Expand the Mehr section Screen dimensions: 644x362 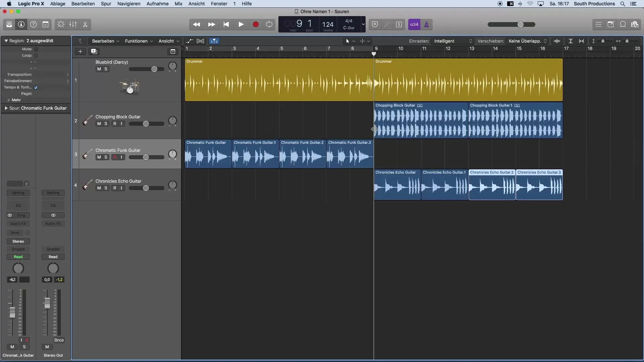[x=9, y=100]
